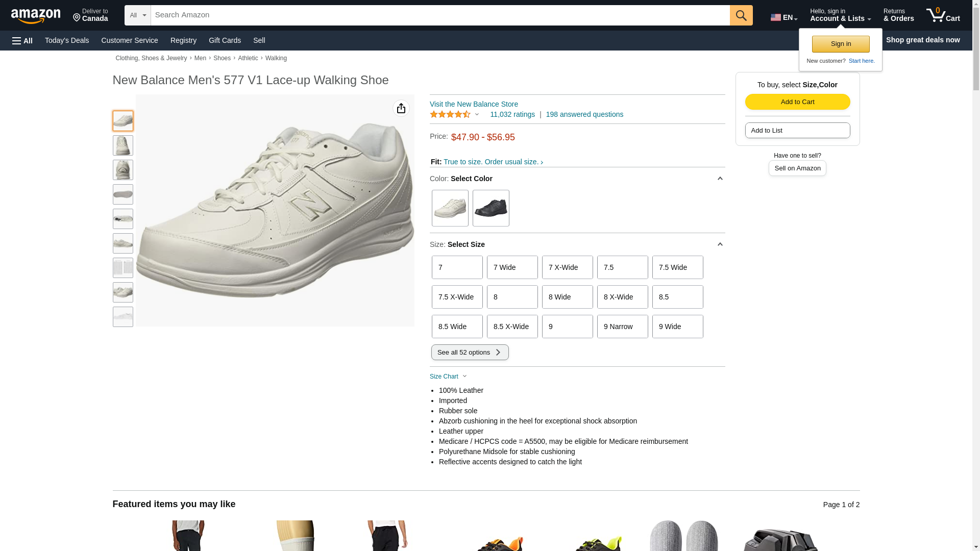Open the All hamburger menu
The width and height of the screenshot is (980, 551).
pyautogui.click(x=22, y=40)
